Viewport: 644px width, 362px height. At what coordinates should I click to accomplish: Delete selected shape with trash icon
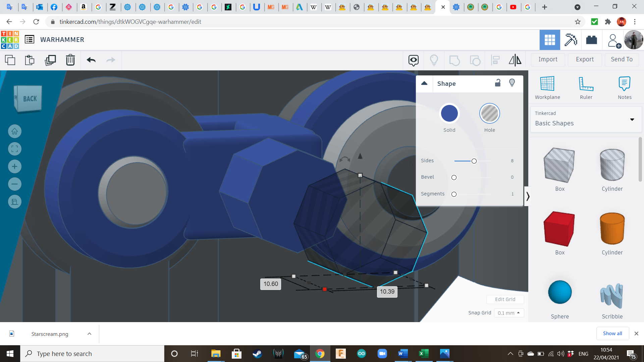coord(70,60)
